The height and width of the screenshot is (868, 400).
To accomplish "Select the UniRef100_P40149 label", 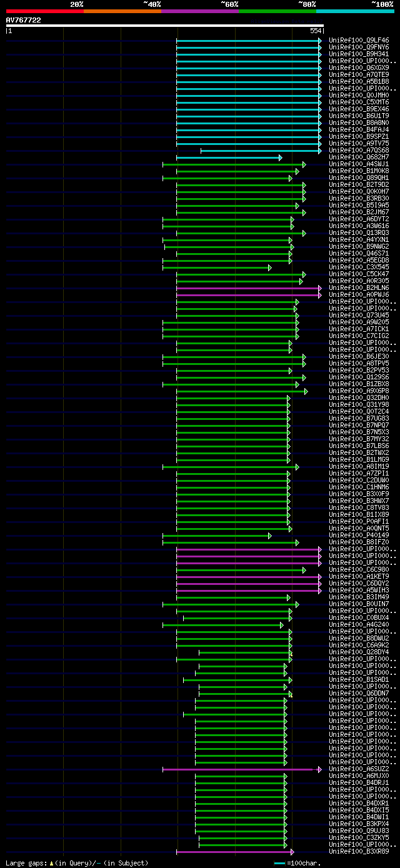I will coord(359,536).
